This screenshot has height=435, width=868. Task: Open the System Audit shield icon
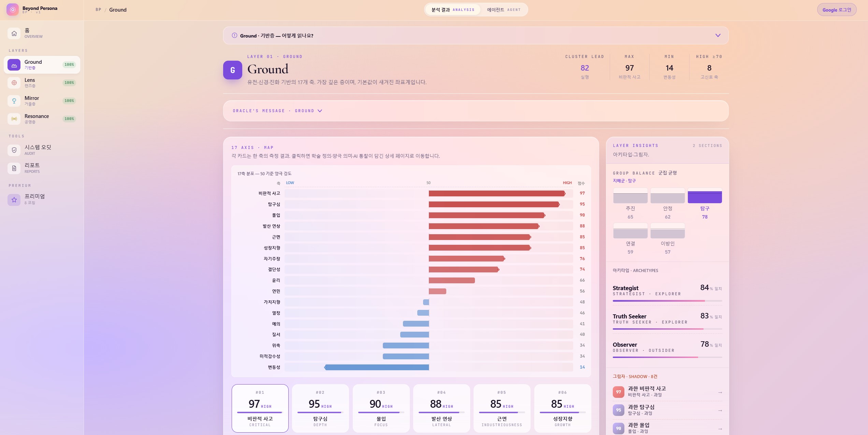click(14, 150)
